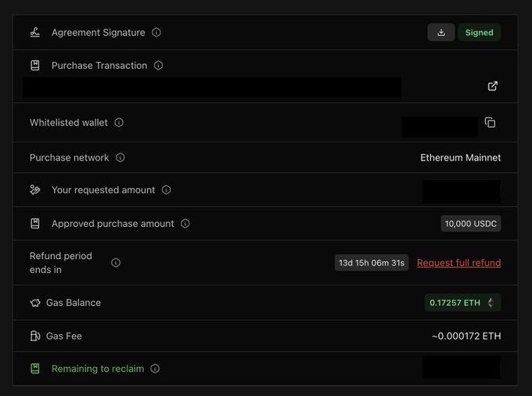Image resolution: width=532 pixels, height=396 pixels.
Task: Open info tooltip for Agreement Signature
Action: [x=156, y=33]
